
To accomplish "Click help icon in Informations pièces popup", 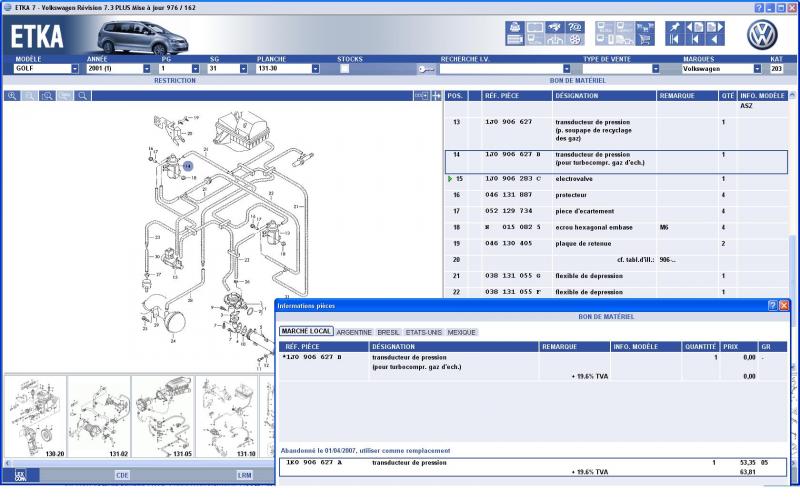I will (772, 306).
